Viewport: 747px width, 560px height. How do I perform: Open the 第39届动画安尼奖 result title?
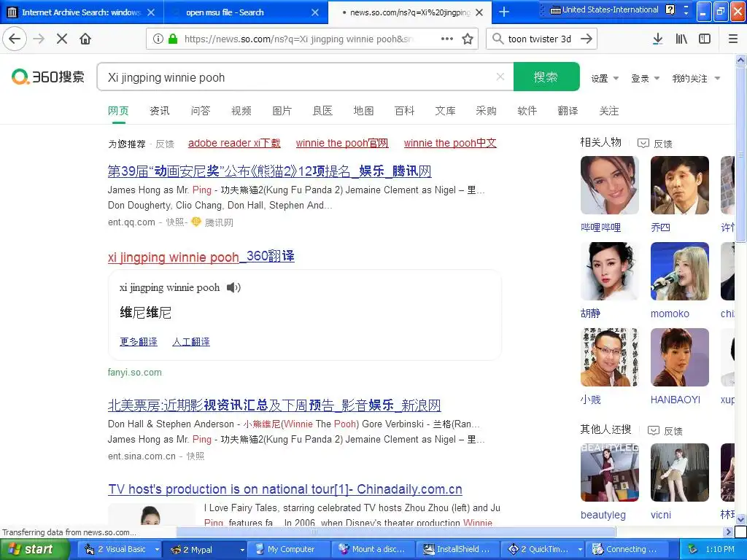[x=270, y=171]
